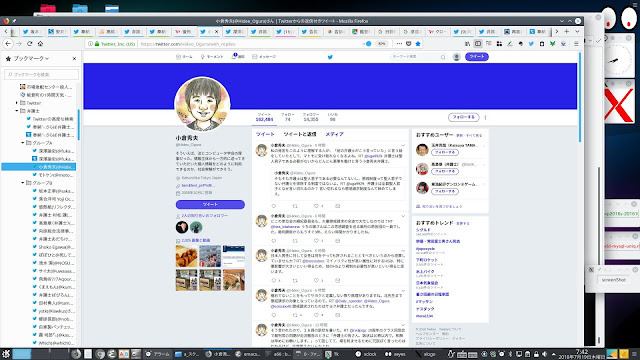
Task: Switch to the メディア tab
Action: [334, 134]
